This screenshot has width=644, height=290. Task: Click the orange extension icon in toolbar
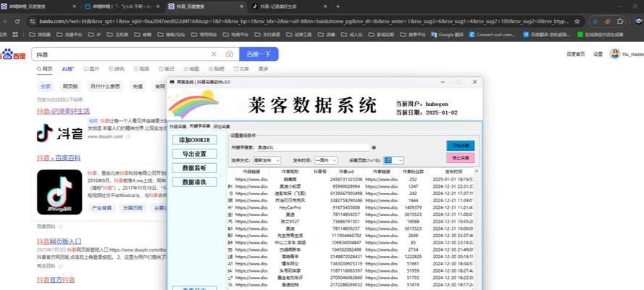pos(608,21)
